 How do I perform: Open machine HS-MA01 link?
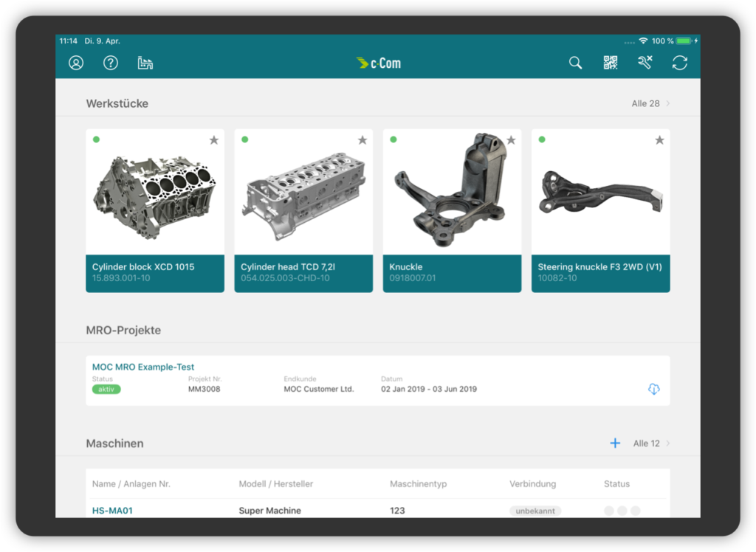(x=112, y=511)
